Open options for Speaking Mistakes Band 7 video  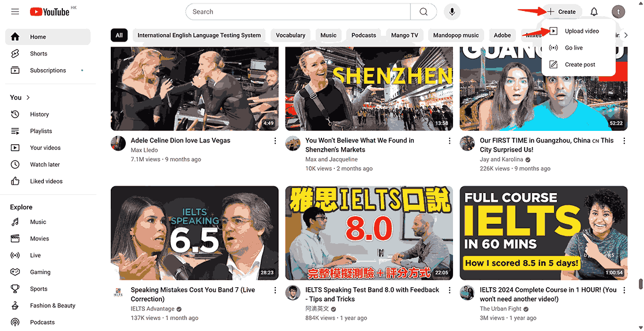(275, 290)
